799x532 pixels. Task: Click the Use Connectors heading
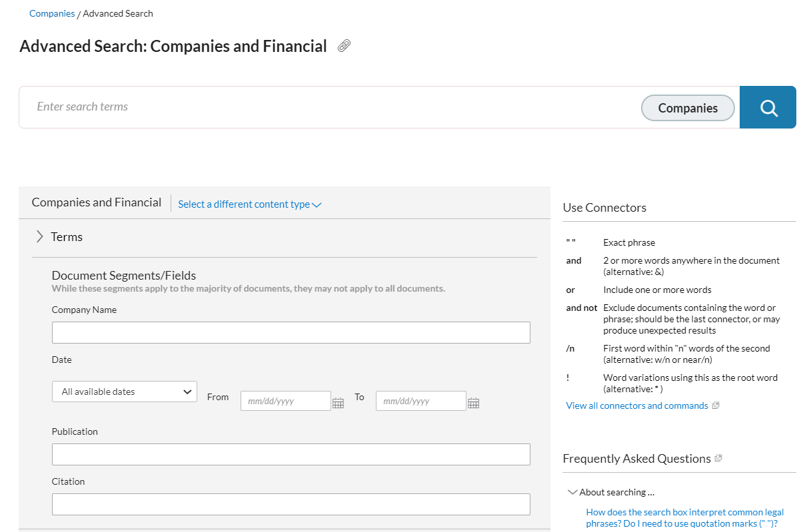(604, 208)
